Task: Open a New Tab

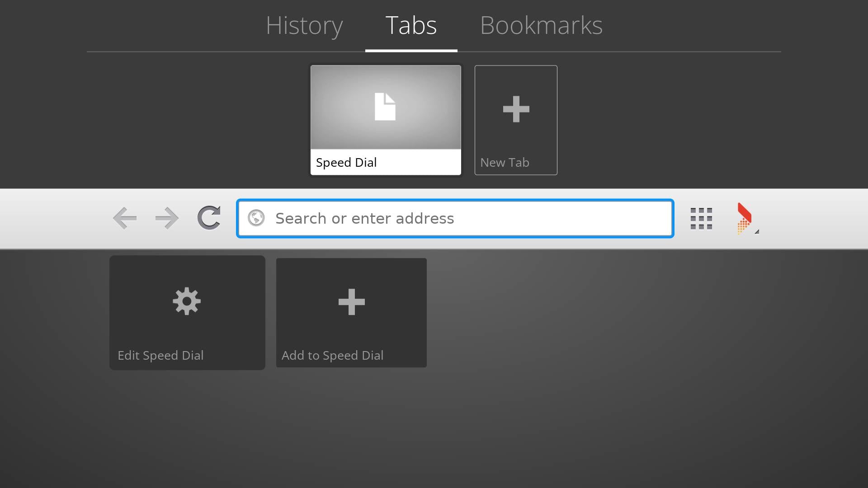Action: 515,120
